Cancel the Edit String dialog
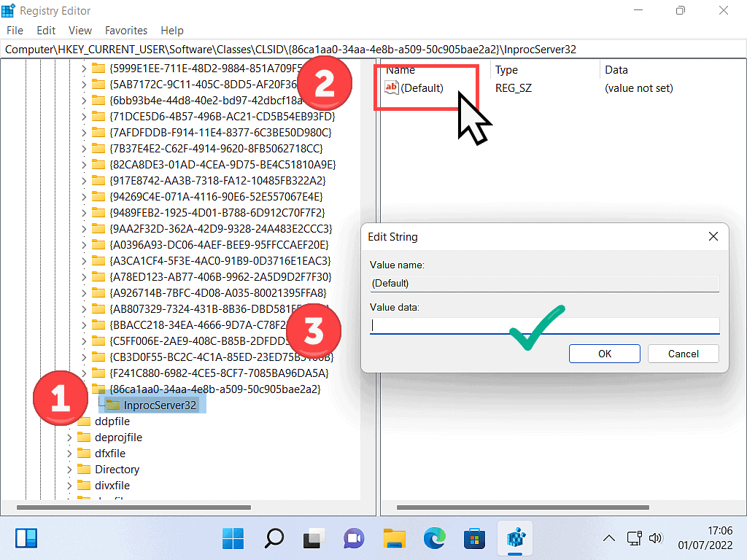This screenshot has width=747, height=560. pyautogui.click(x=683, y=354)
